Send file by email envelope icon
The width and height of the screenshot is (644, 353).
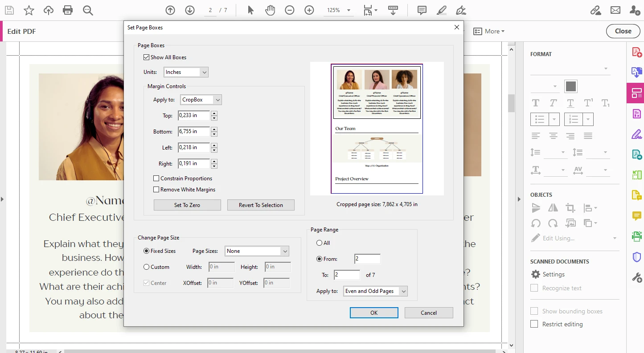[x=615, y=10]
